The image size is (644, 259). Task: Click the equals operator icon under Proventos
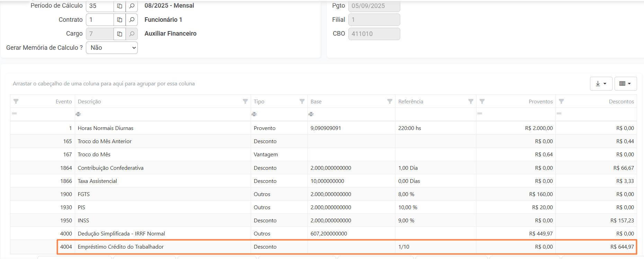pos(480,113)
